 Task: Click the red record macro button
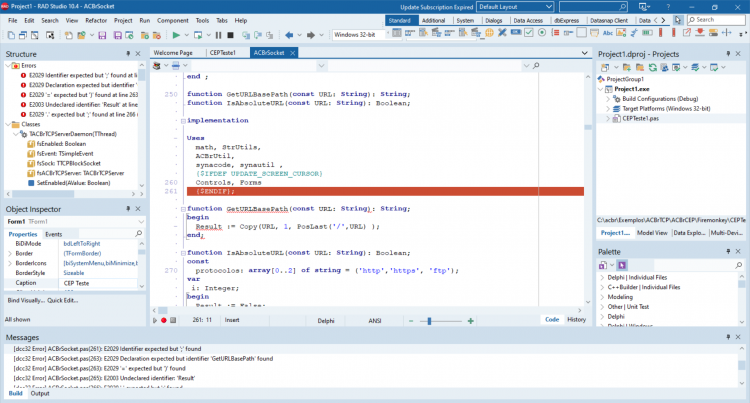(164, 320)
